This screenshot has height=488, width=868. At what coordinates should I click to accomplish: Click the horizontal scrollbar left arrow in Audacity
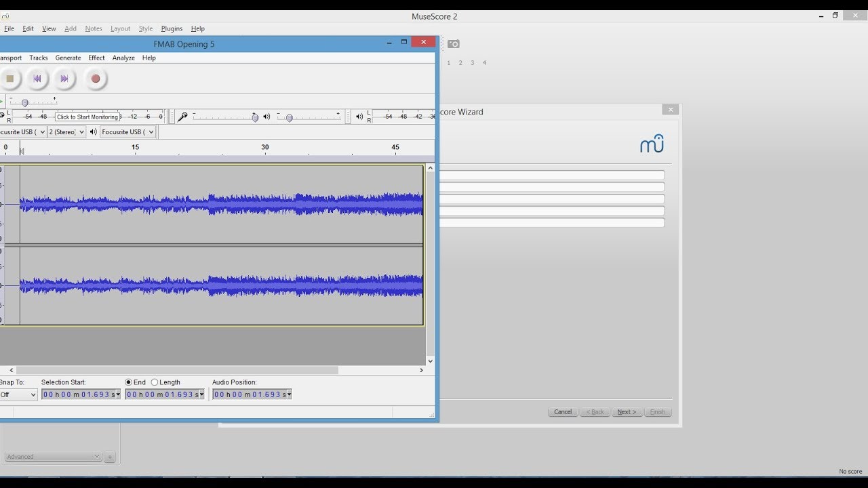[12, 370]
